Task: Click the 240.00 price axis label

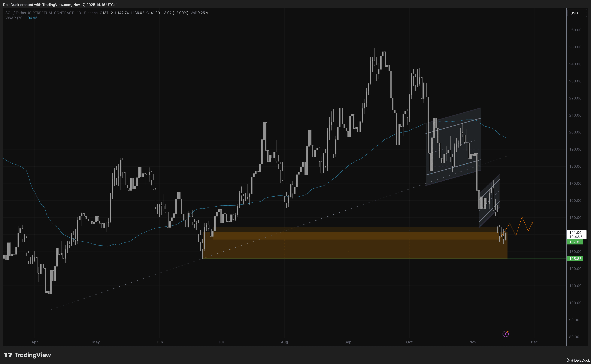Action: point(575,64)
